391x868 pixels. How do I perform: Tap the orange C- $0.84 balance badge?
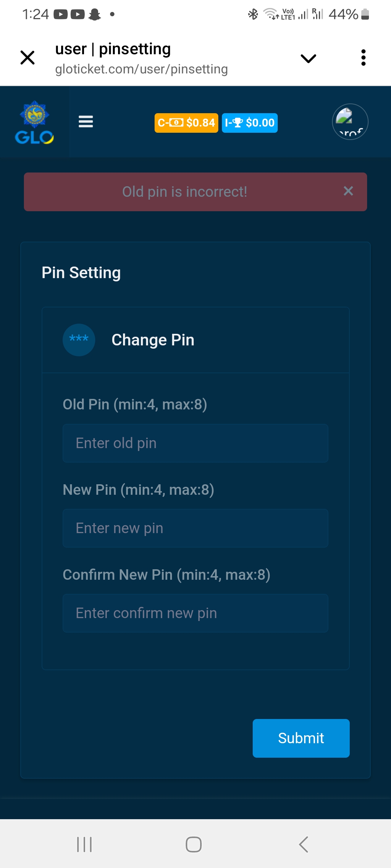tap(186, 123)
